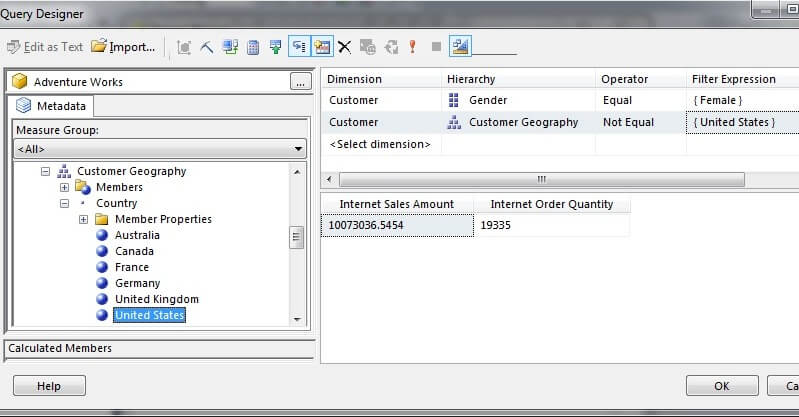
Task: Click the France member icon
Action: tap(102, 267)
